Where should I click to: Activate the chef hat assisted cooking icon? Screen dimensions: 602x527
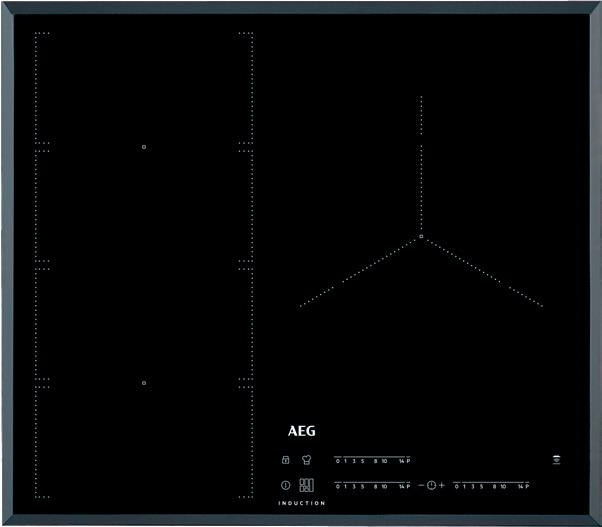click(x=306, y=459)
